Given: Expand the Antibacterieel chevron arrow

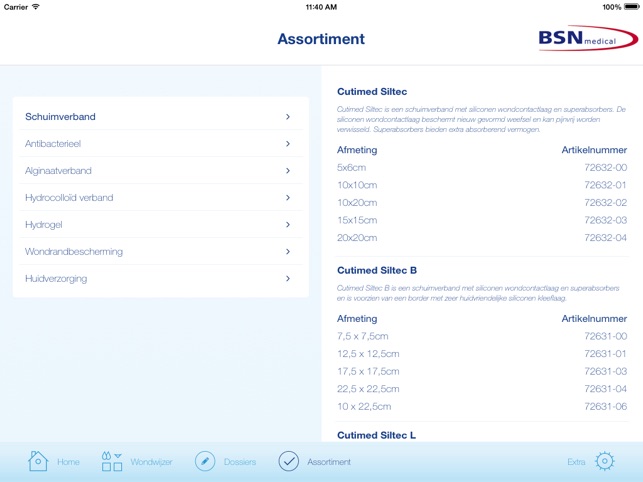Looking at the screenshot, I should [x=288, y=144].
